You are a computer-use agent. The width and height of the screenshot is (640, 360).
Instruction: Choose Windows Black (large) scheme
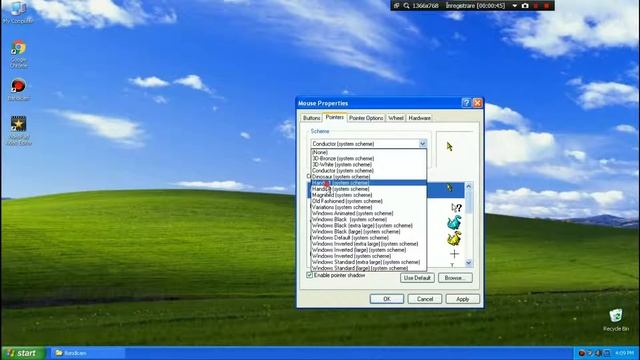(369, 231)
